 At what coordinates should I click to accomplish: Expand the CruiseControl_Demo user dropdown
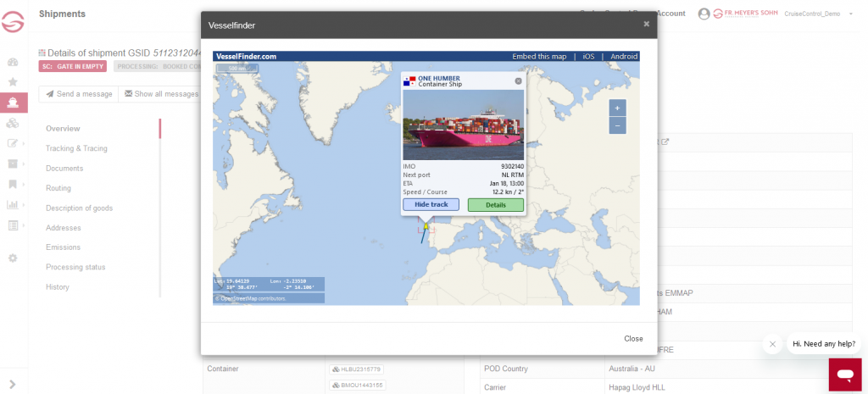click(850, 14)
